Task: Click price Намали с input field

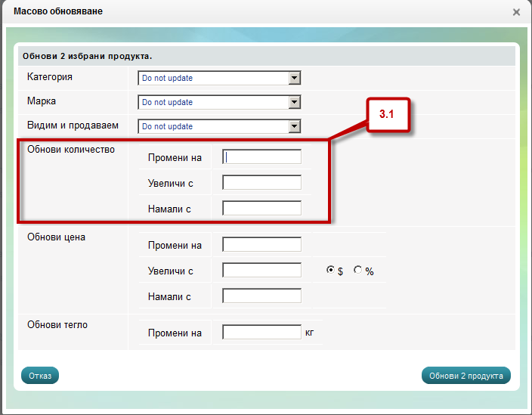Action: 261,296
